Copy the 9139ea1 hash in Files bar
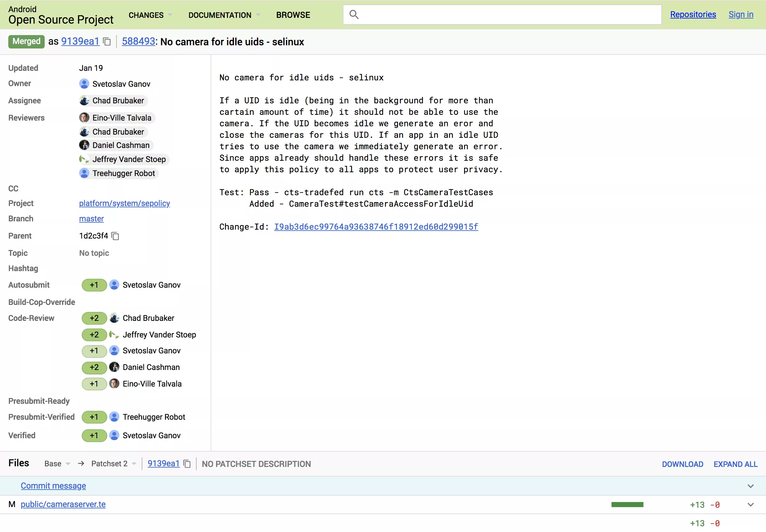This screenshot has width=766, height=532. point(187,464)
